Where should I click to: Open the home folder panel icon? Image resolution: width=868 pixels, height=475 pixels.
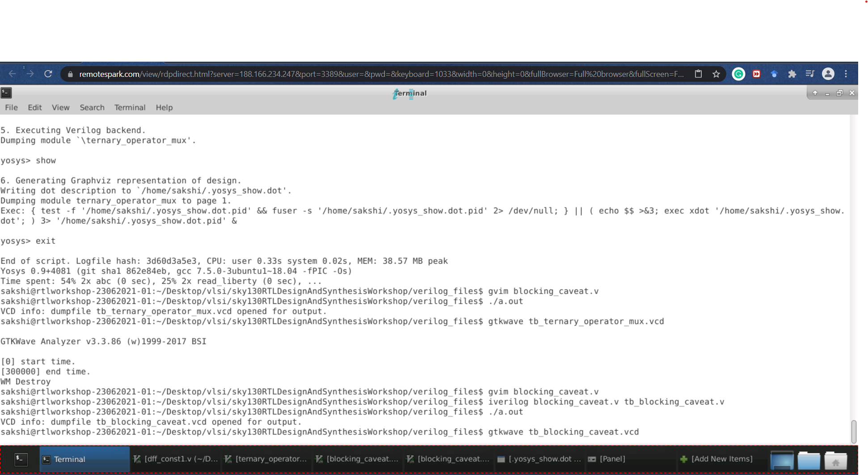pos(835,460)
